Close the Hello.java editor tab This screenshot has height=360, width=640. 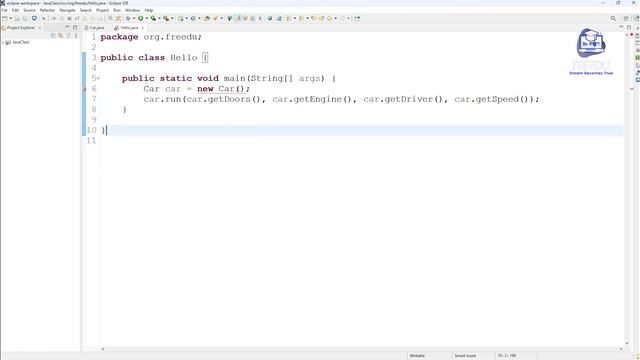coord(142,28)
